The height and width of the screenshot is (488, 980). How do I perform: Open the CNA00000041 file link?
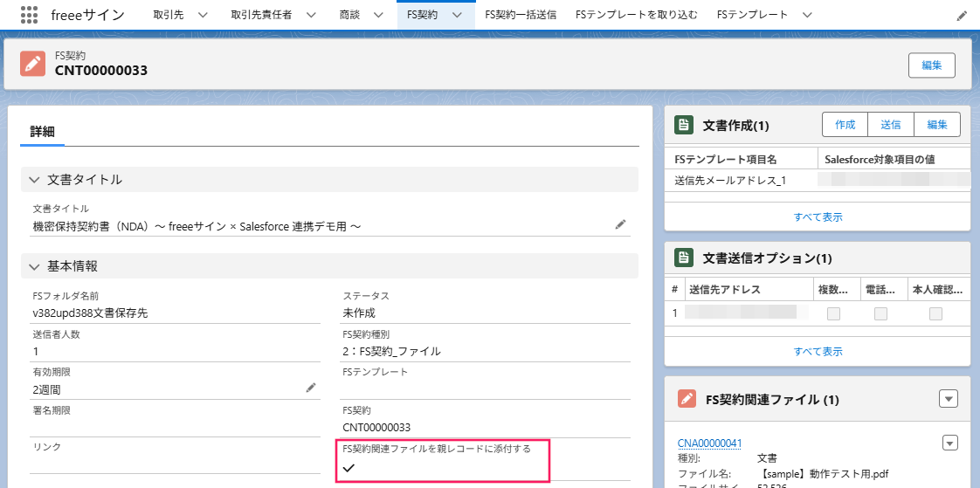pos(709,443)
